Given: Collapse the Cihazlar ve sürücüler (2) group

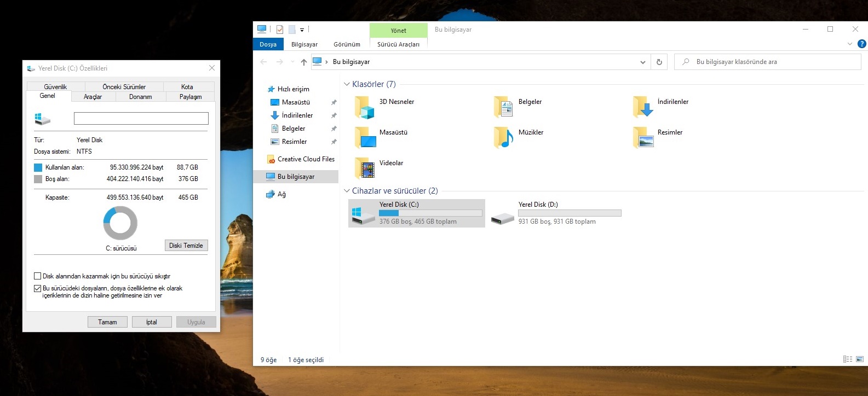Looking at the screenshot, I should pos(347,191).
